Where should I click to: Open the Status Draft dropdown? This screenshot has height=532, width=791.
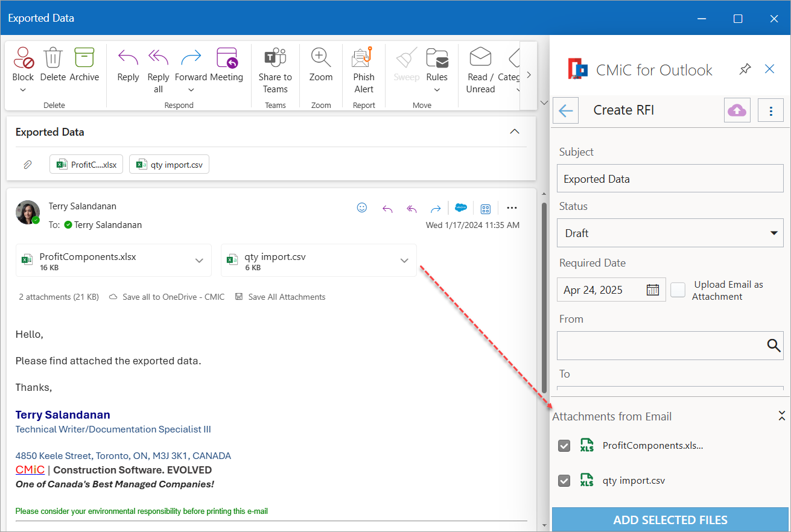670,233
